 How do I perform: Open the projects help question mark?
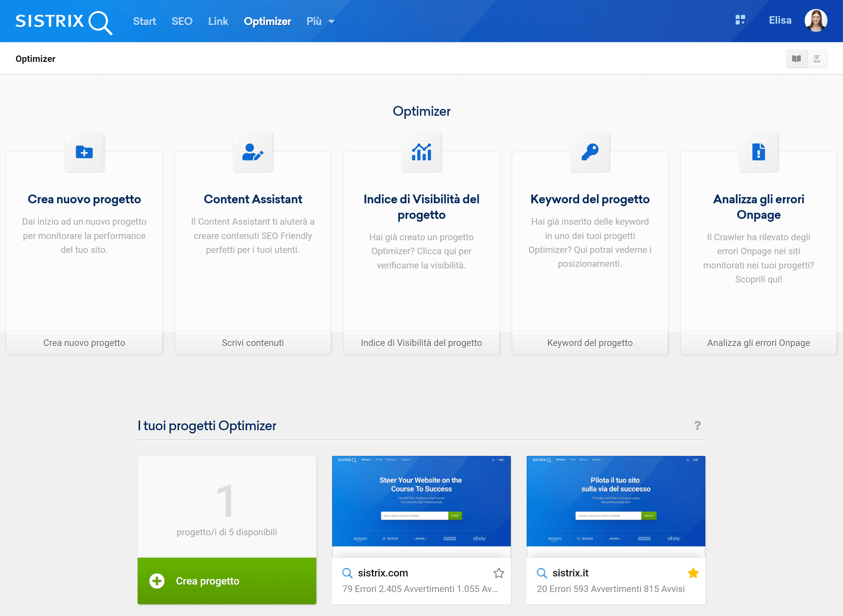(x=697, y=425)
